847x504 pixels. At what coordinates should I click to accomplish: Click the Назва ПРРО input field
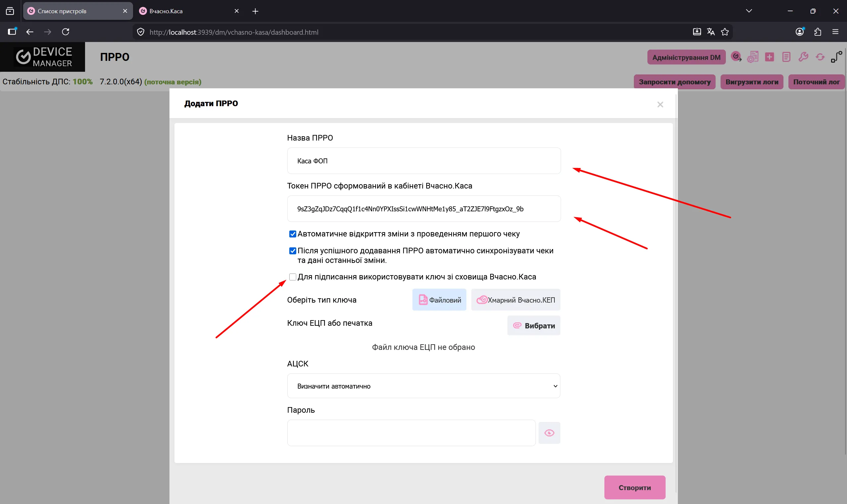(x=424, y=161)
